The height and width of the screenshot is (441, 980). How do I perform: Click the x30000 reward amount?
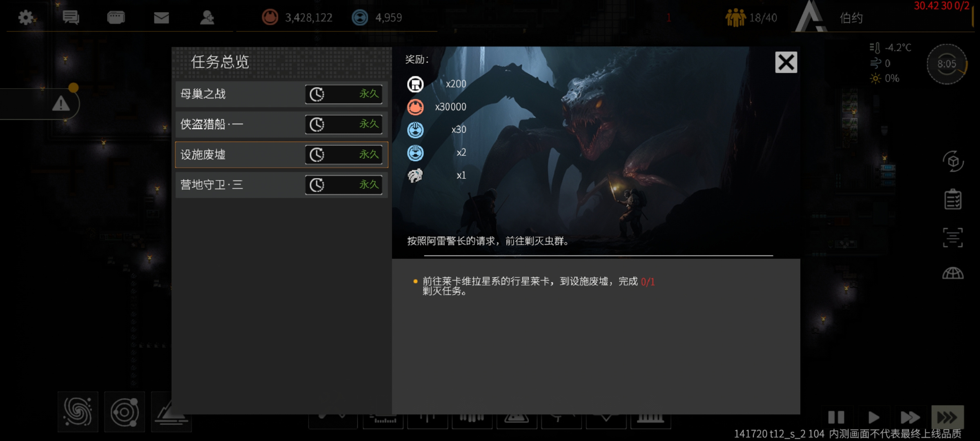tap(450, 107)
